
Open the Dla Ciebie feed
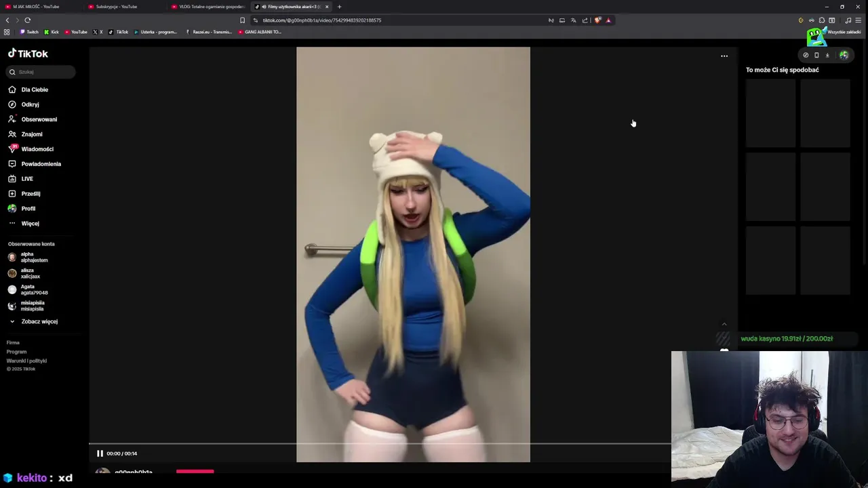click(x=28, y=89)
